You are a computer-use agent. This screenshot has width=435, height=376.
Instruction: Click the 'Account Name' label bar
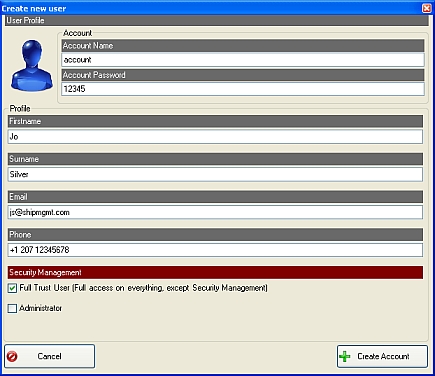point(243,46)
